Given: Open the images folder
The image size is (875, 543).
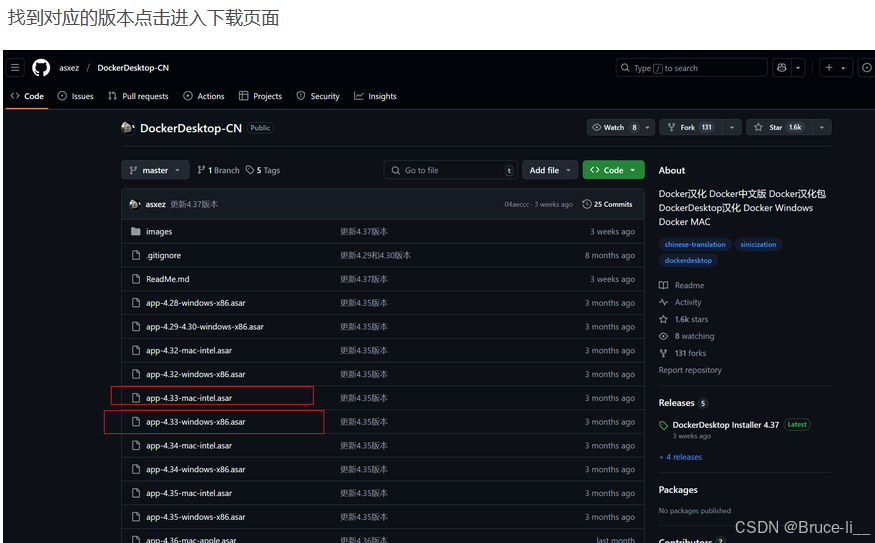Looking at the screenshot, I should point(159,232).
